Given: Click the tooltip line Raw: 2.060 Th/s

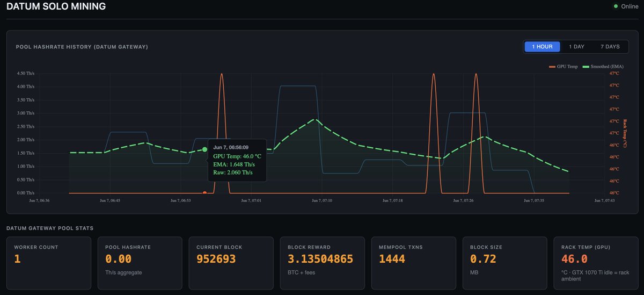Looking at the screenshot, I should coord(232,172).
